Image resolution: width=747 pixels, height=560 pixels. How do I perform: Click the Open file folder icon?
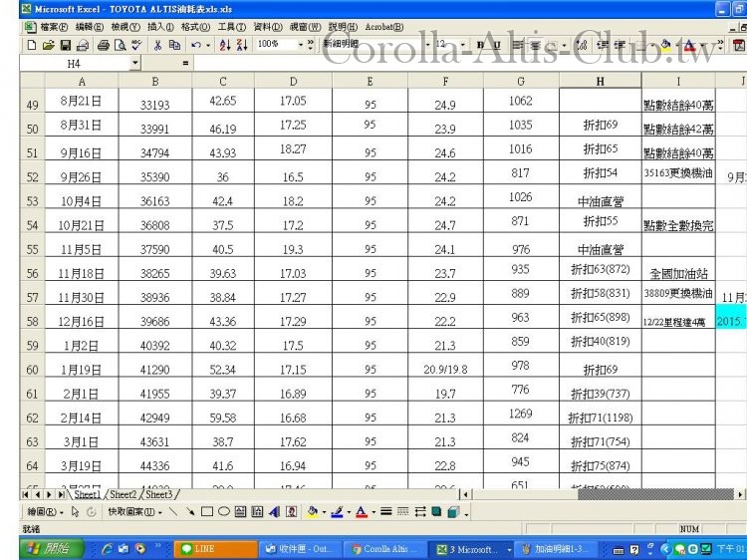coord(48,45)
